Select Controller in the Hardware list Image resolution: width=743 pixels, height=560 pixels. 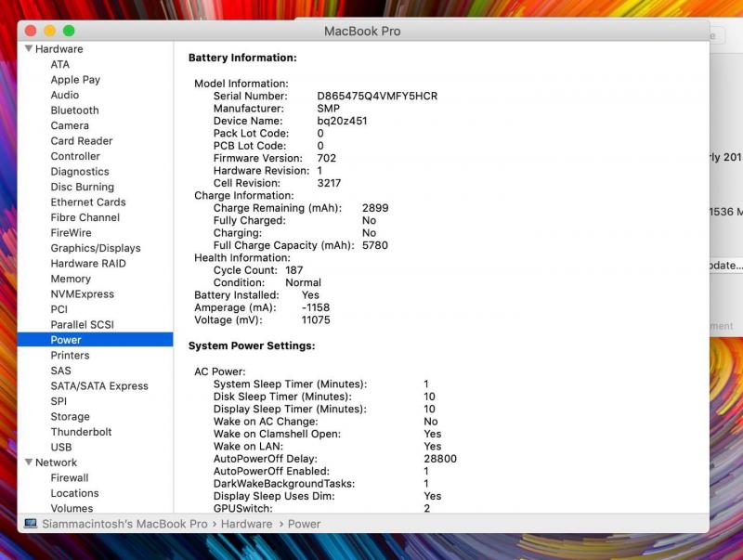click(75, 156)
